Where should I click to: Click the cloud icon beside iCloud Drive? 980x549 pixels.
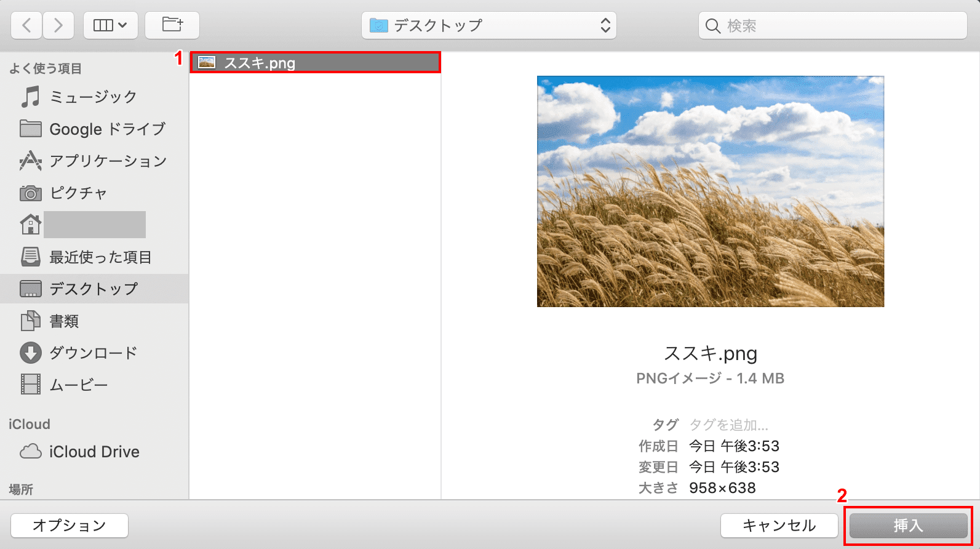(30, 452)
